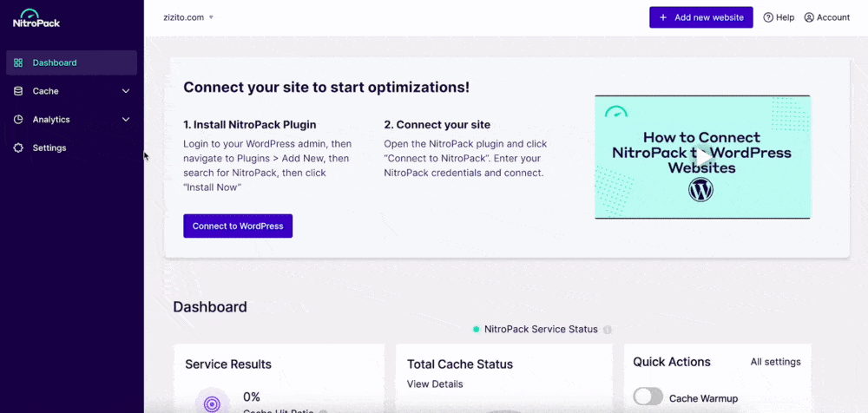Click the Analytics pie chart icon
Screen dimensions: 868x413
point(18,120)
